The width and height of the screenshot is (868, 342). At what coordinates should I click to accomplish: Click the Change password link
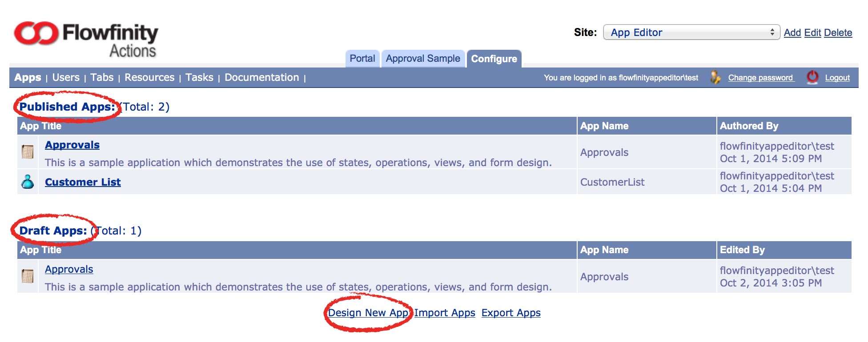(x=760, y=78)
